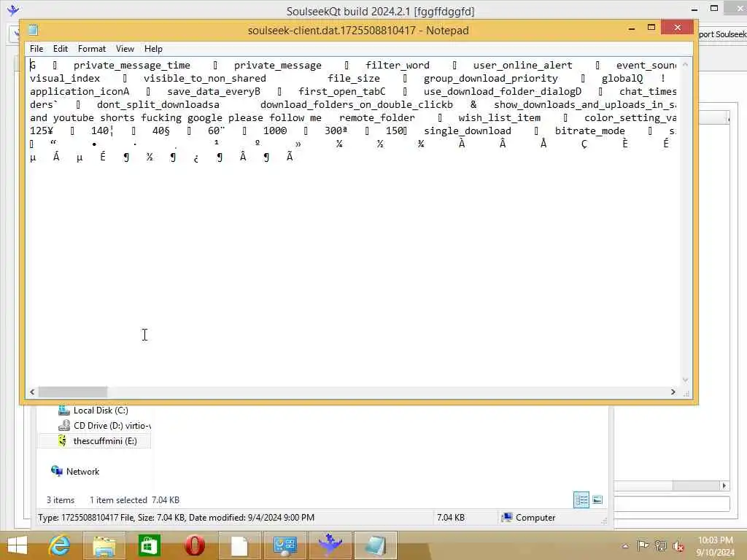Open the File menu in Notepad
Viewport: 747px width, 560px height.
point(36,49)
